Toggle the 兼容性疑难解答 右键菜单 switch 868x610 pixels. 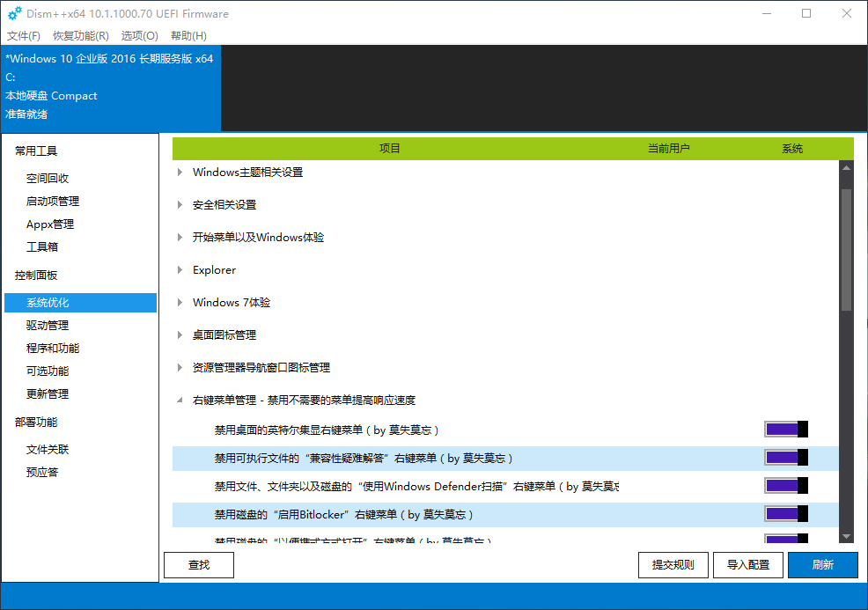click(x=786, y=458)
